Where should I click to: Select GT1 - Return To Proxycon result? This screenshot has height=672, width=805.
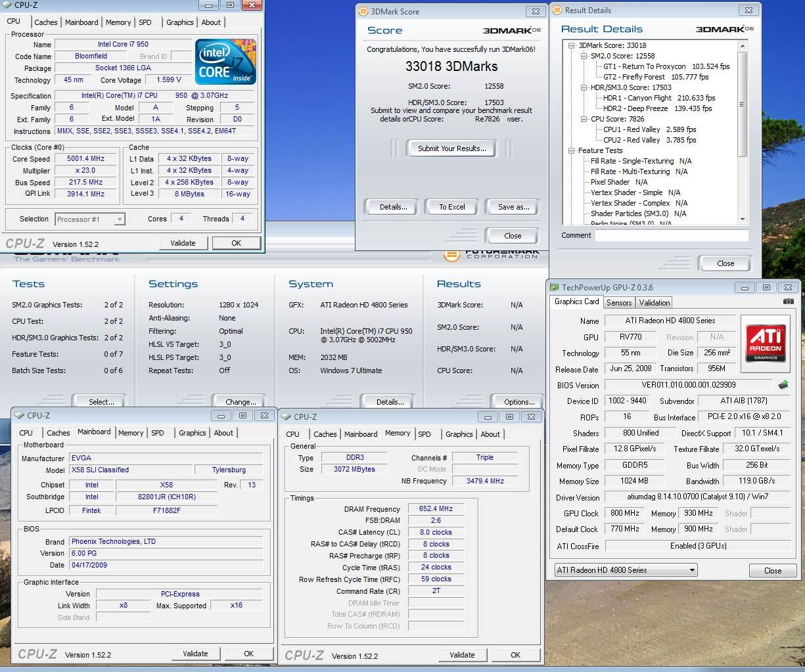point(666,66)
